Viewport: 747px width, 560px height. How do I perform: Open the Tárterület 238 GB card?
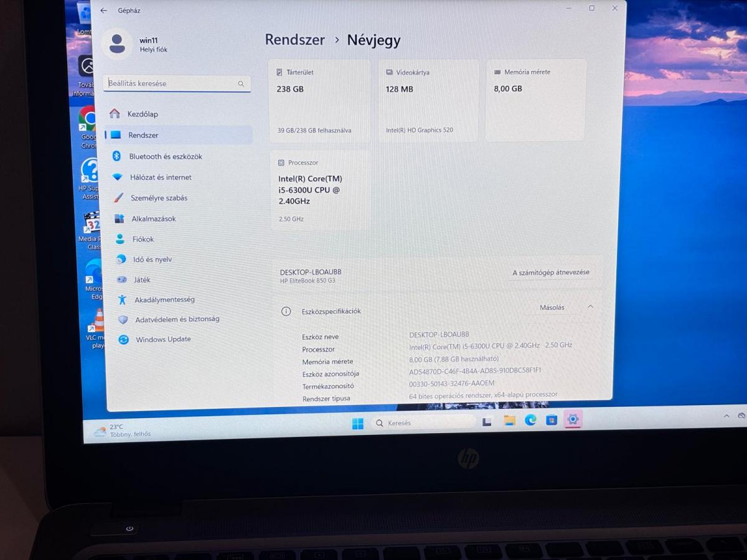coord(319,101)
